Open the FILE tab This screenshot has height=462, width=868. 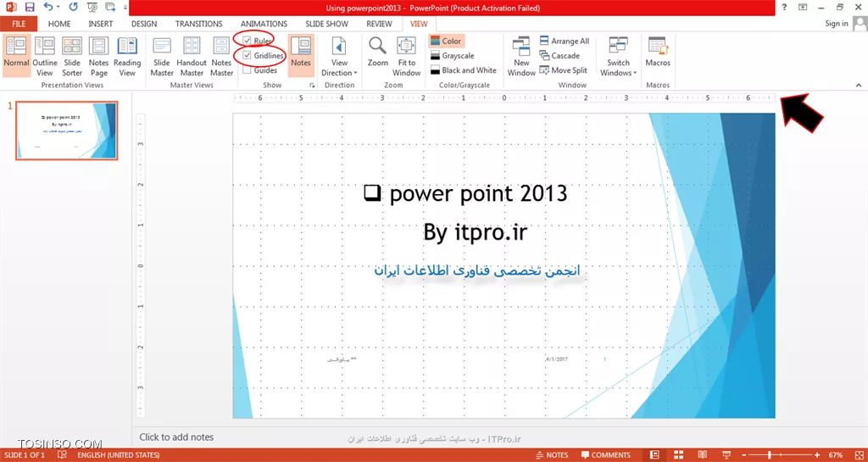click(x=19, y=24)
